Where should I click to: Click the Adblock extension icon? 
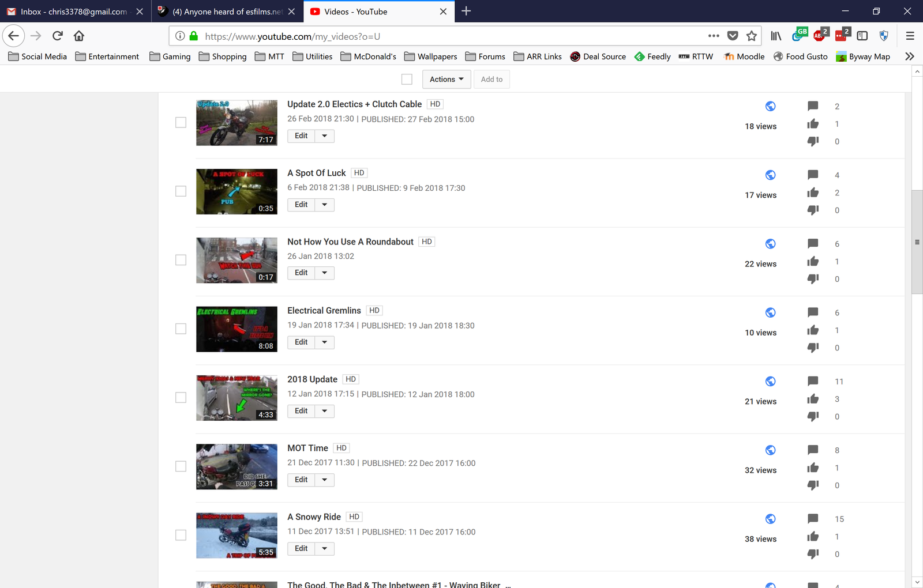(x=820, y=35)
